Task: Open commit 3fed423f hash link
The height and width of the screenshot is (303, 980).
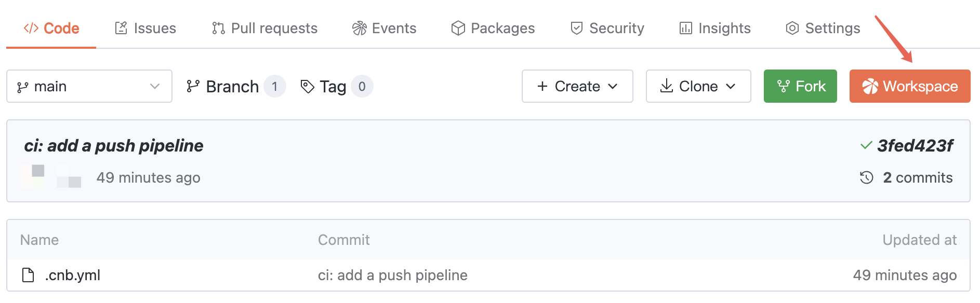Action: 915,146
